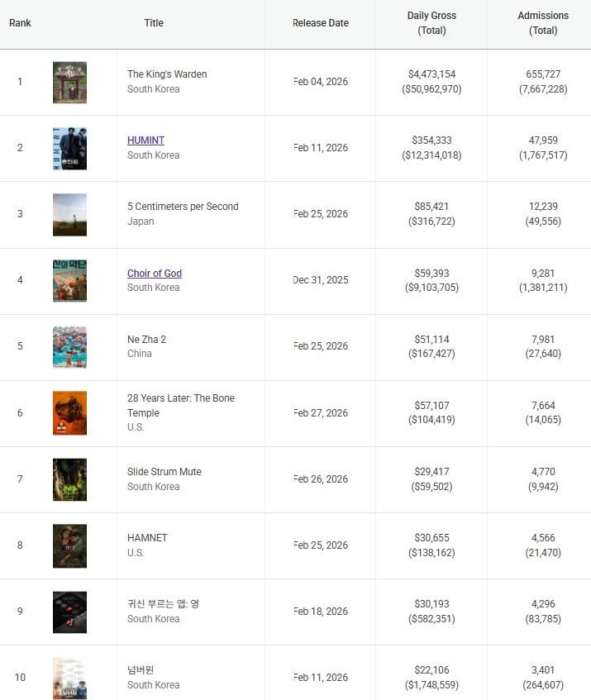Click the Ne Zha 2 poster thumbnail
The height and width of the screenshot is (700, 591).
(69, 346)
